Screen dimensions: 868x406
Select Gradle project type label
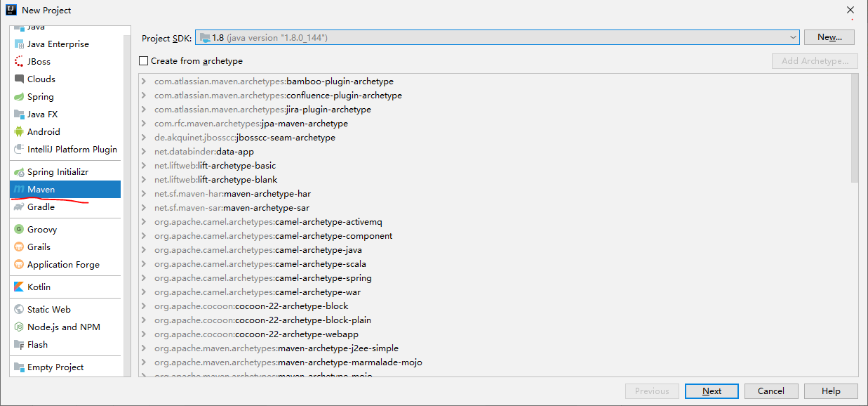[x=41, y=207]
